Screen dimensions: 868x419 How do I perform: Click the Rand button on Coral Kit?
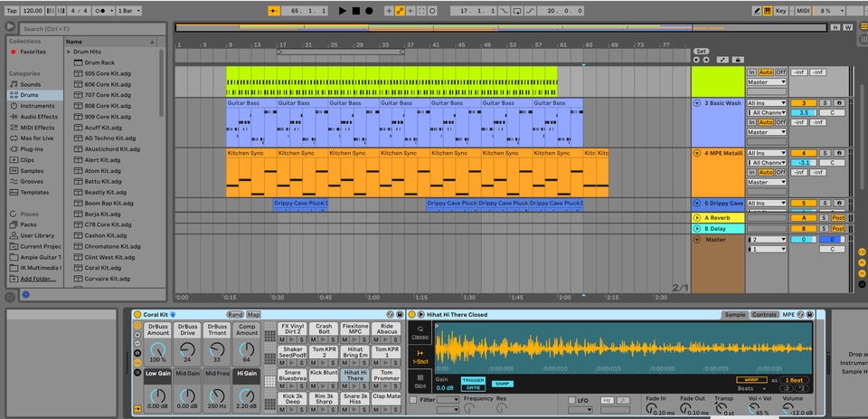(235, 314)
